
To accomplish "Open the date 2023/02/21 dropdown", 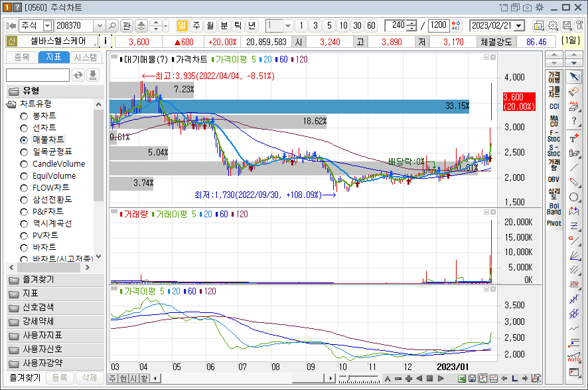I will [x=520, y=25].
